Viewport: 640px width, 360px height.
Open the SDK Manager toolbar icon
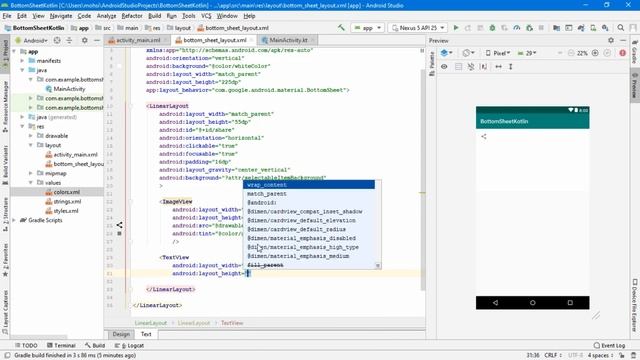pyautogui.click(x=605, y=28)
